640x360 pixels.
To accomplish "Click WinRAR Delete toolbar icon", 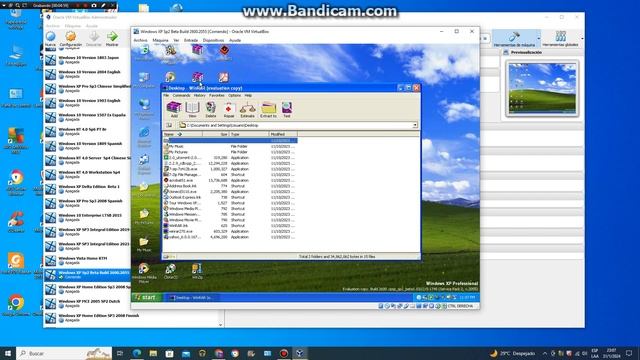I will point(211,108).
